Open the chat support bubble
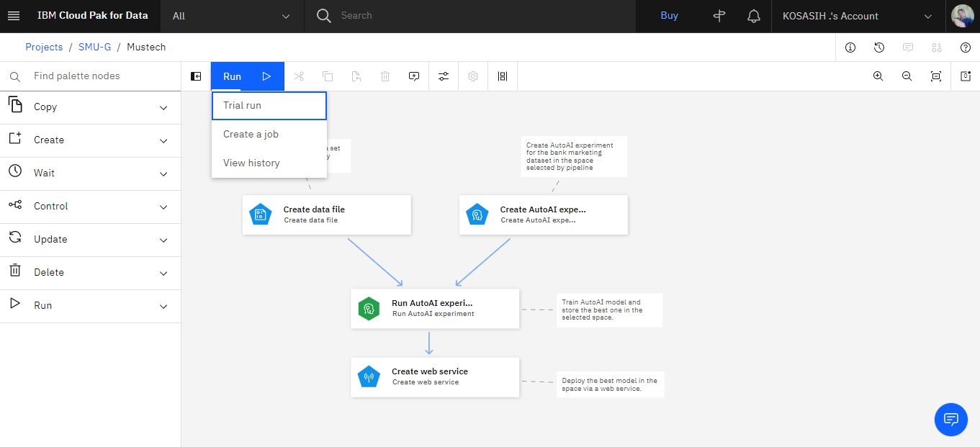The height and width of the screenshot is (447, 980). 950,419
